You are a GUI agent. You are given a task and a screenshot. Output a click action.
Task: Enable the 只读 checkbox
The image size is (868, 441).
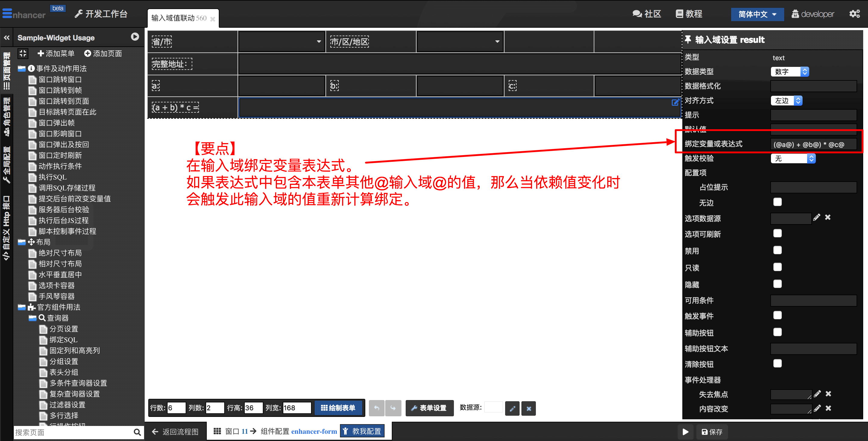coord(777,267)
